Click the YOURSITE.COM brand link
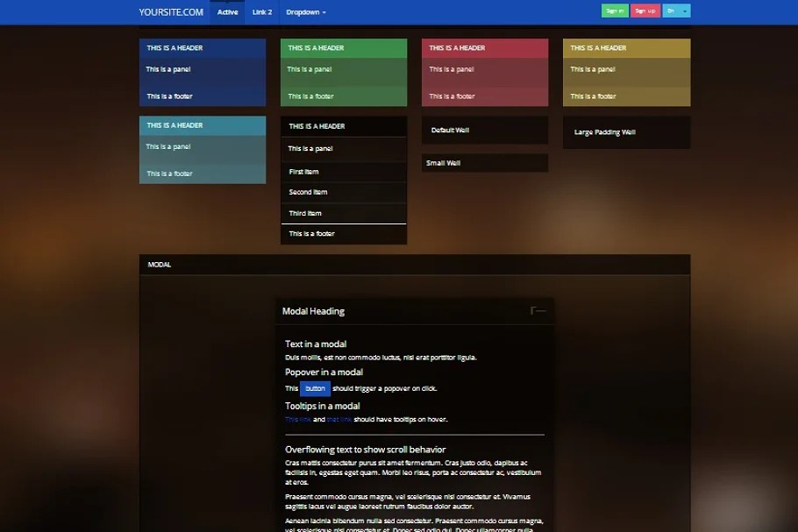 click(x=171, y=12)
